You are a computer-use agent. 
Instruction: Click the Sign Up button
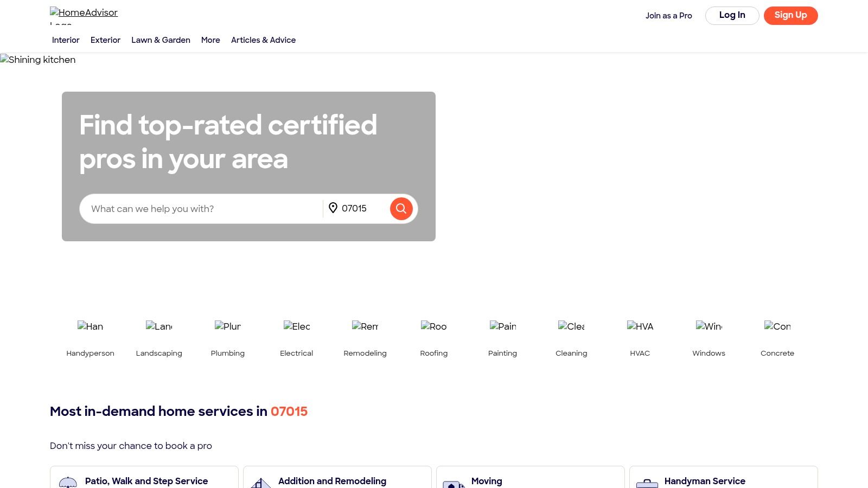click(790, 15)
